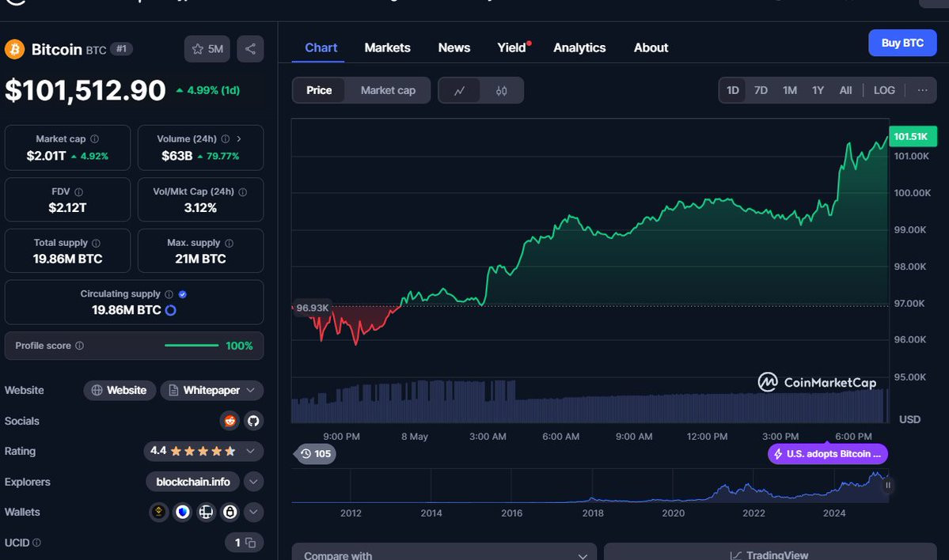Viewport: 949px width, 560px height.
Task: Click the chart three-dots more options icon
Action: point(922,90)
